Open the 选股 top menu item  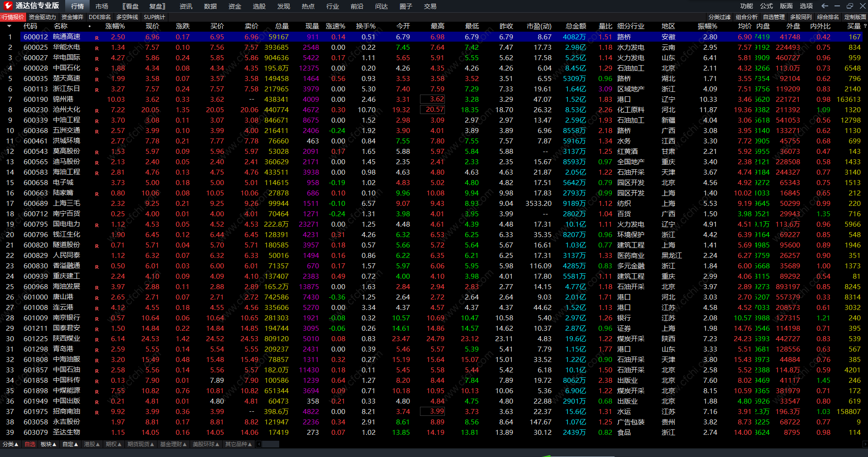pos(259,6)
